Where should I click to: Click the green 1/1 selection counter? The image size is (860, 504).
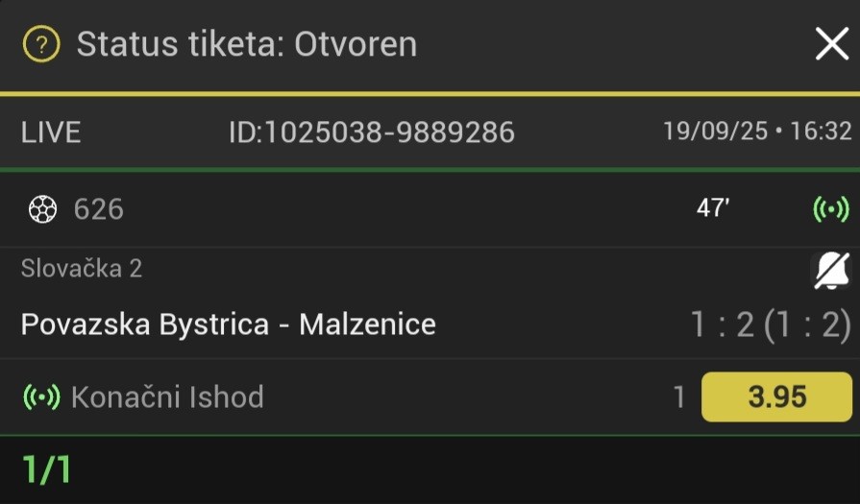[46, 470]
